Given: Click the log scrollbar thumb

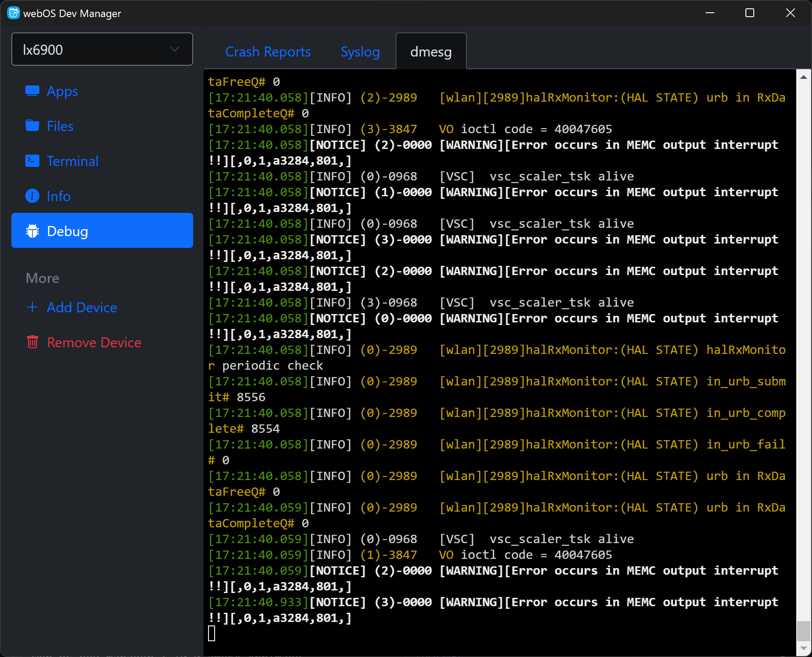Looking at the screenshot, I should click(803, 631).
